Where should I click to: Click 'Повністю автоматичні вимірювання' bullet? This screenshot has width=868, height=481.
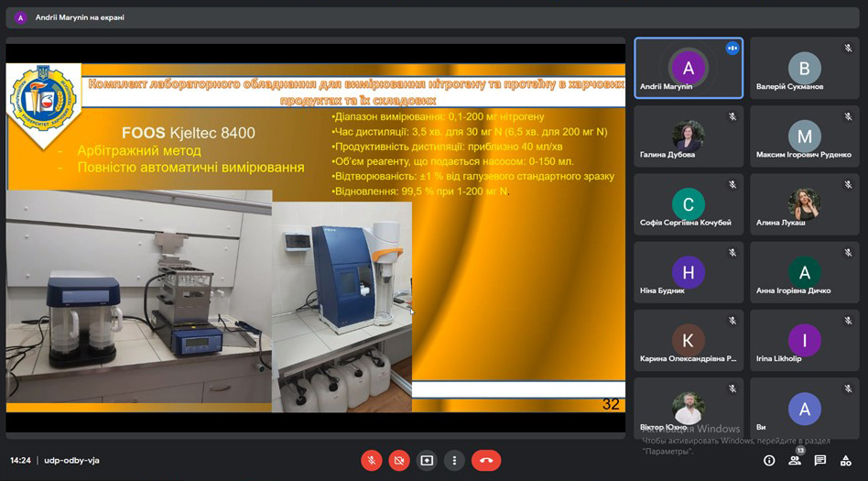pyautogui.click(x=191, y=168)
